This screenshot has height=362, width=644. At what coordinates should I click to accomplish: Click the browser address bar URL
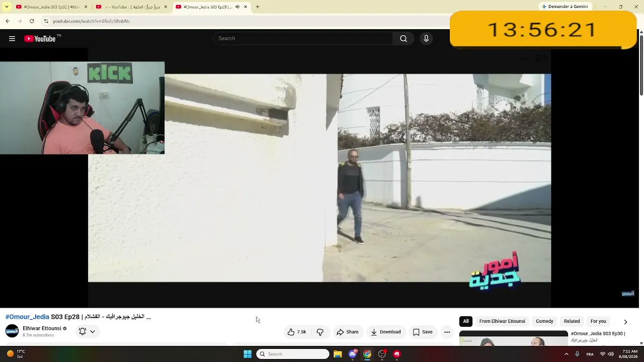point(91,21)
